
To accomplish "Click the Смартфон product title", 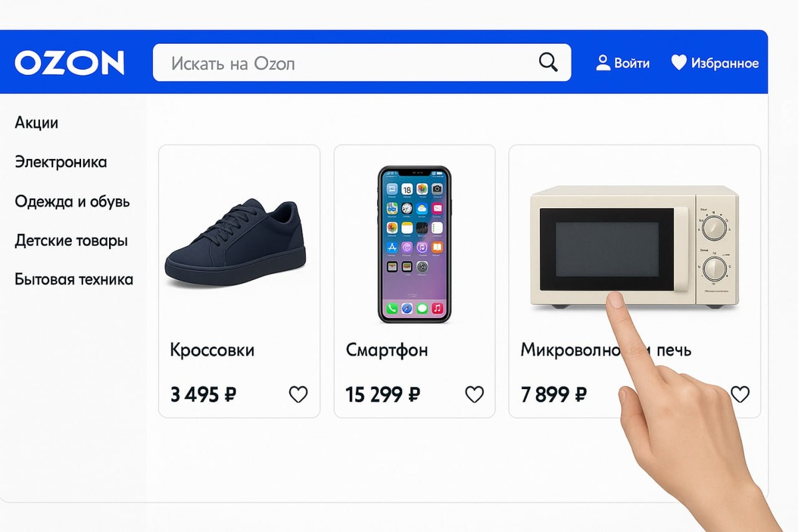I will (387, 350).
